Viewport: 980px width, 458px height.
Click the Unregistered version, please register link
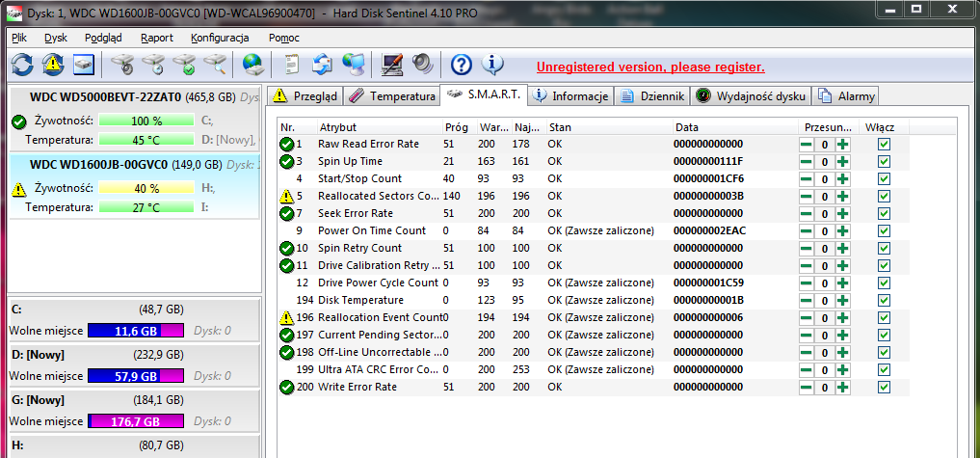[x=650, y=67]
